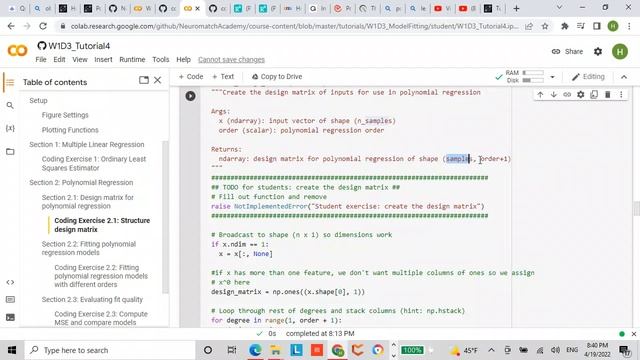
Task: Click Windows taskbar search box
Action: (x=109, y=350)
